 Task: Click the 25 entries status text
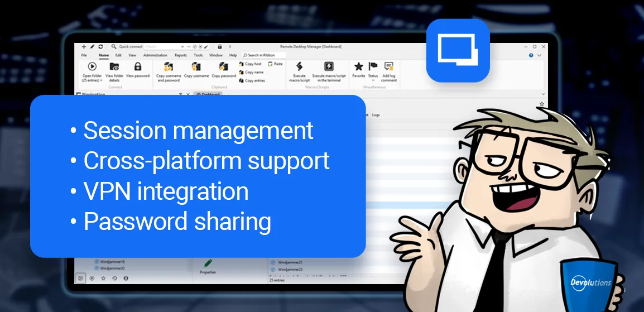coord(277,280)
